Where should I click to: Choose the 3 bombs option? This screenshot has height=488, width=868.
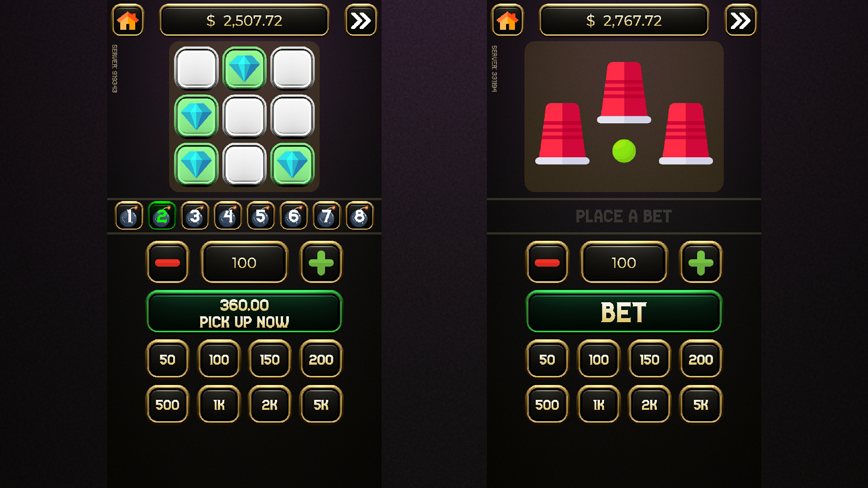(195, 216)
